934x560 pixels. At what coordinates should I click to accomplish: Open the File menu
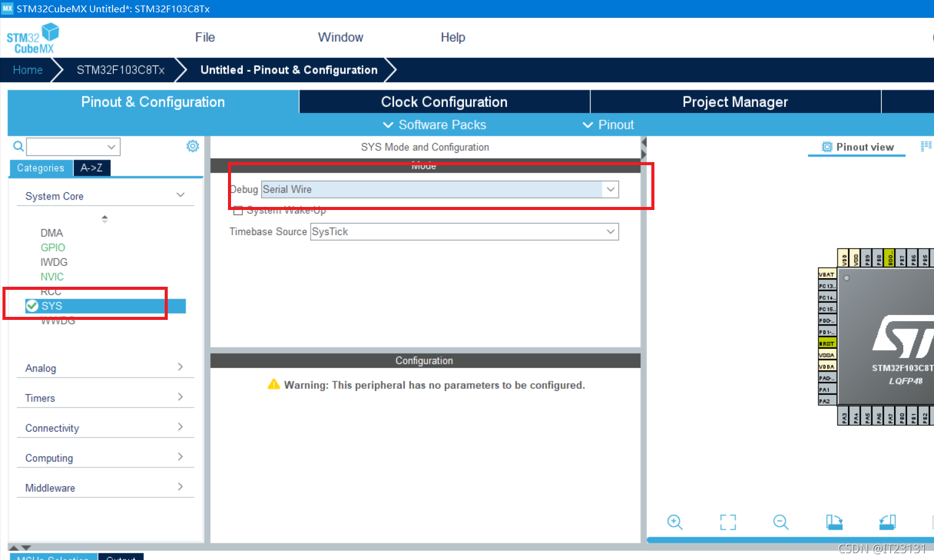pos(205,37)
